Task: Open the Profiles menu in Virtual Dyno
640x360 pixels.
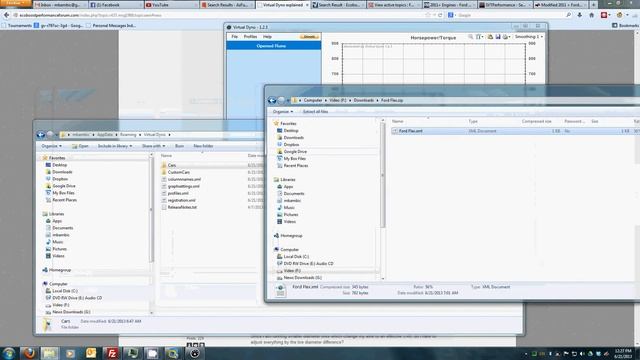Action: click(250, 37)
